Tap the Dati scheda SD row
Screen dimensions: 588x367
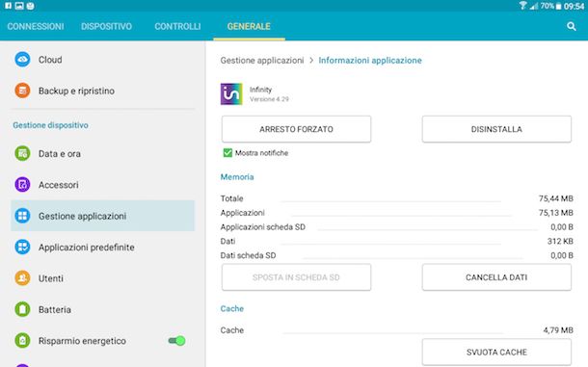397,255
